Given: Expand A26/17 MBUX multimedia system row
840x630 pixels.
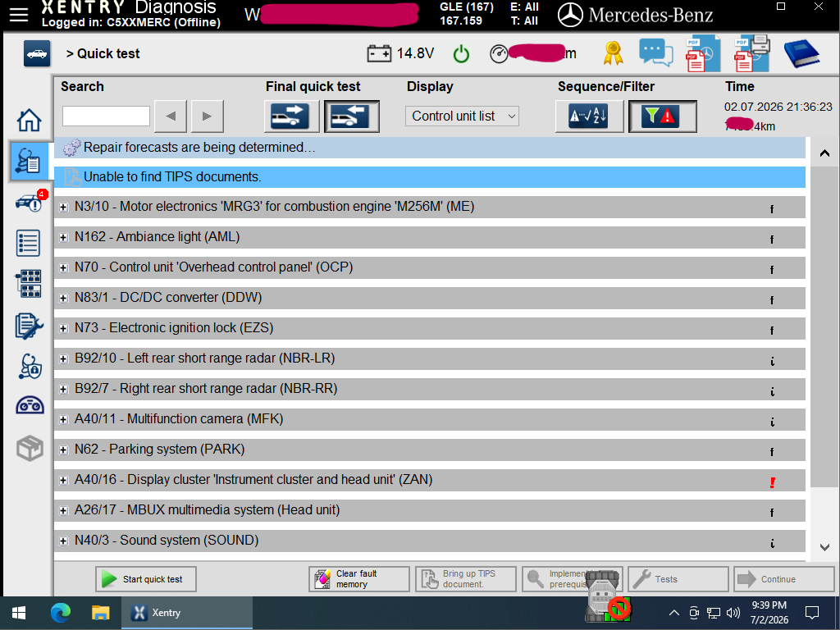Looking at the screenshot, I should (x=64, y=511).
